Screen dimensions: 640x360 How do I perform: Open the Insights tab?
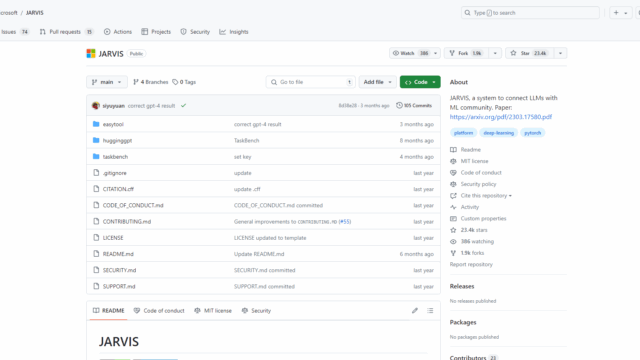[x=234, y=32]
